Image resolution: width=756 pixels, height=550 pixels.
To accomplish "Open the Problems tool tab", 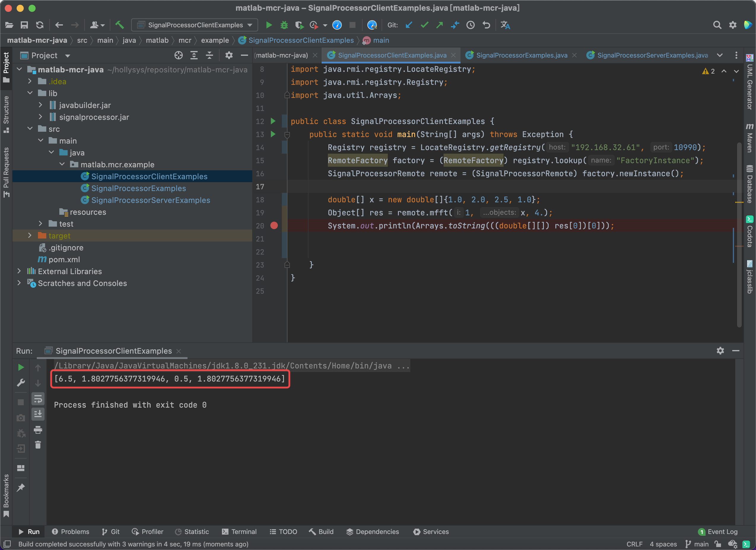I will 71,532.
